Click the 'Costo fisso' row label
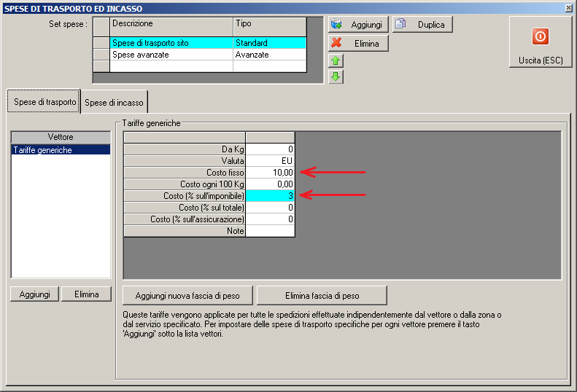Screen dimensions: 577x392 point(185,173)
